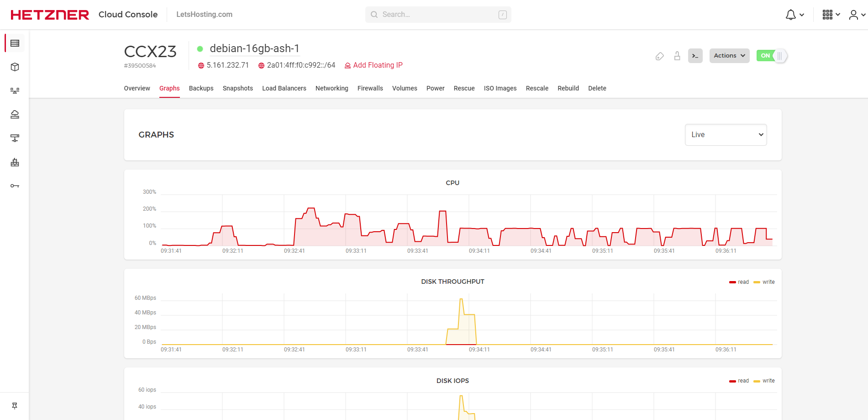
Task: Open Volumes cube icon in sidebar
Action: coord(15,67)
